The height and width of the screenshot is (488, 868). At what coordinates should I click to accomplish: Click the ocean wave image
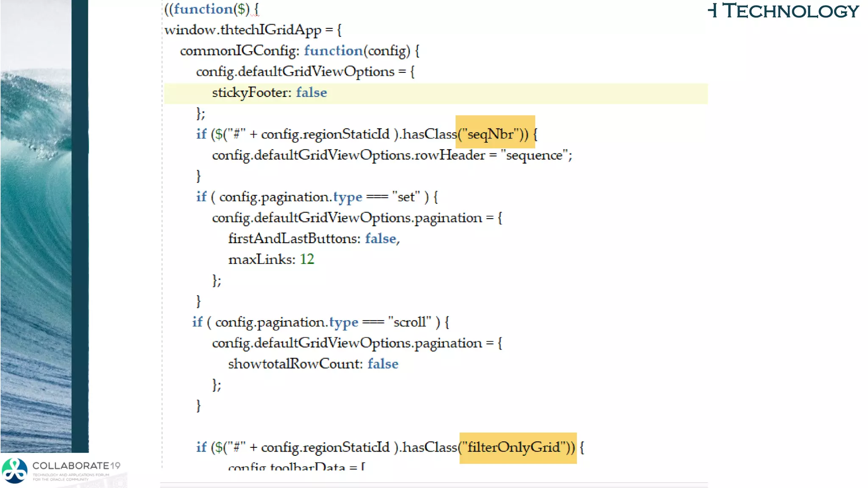tap(36, 226)
